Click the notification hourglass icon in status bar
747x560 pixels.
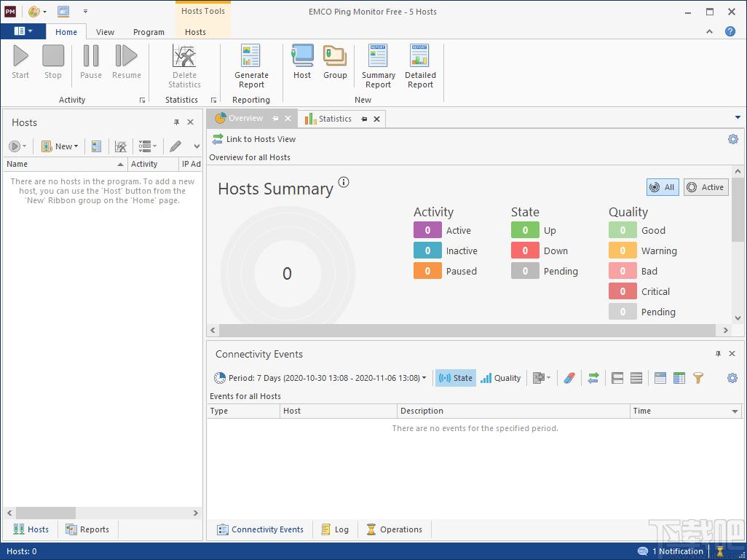tap(720, 551)
